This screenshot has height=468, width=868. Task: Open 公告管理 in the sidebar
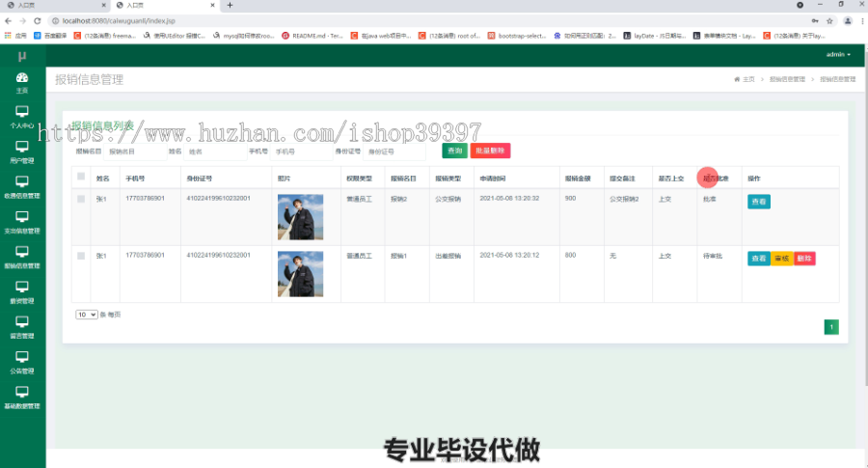22,362
